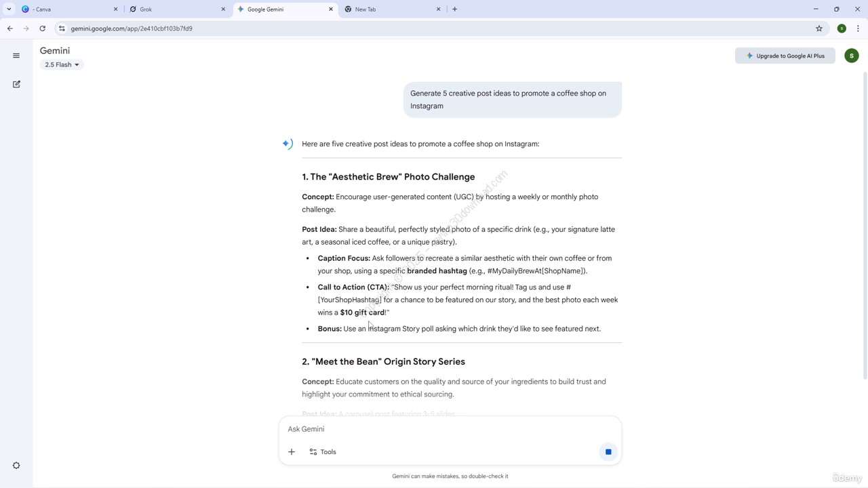Screen dimensions: 868x488
Task: Stop the response with the square button
Action: [608, 452]
